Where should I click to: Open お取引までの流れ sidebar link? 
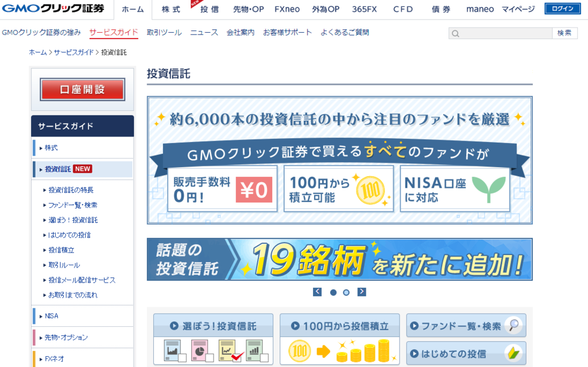tap(73, 295)
